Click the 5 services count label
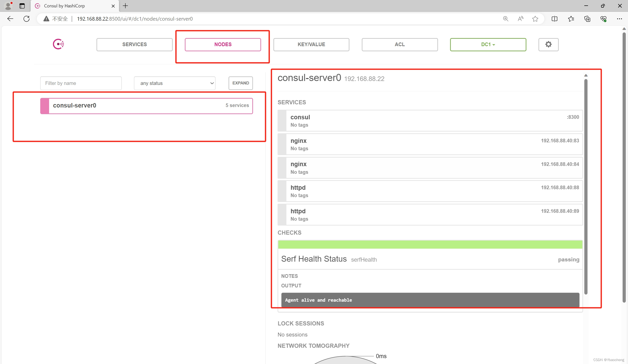The height and width of the screenshot is (364, 628). (237, 106)
